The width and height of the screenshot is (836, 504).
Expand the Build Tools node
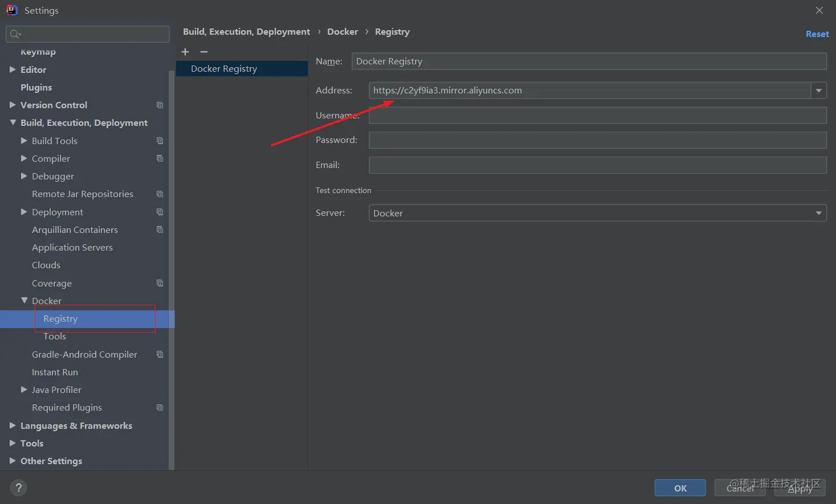tap(24, 141)
